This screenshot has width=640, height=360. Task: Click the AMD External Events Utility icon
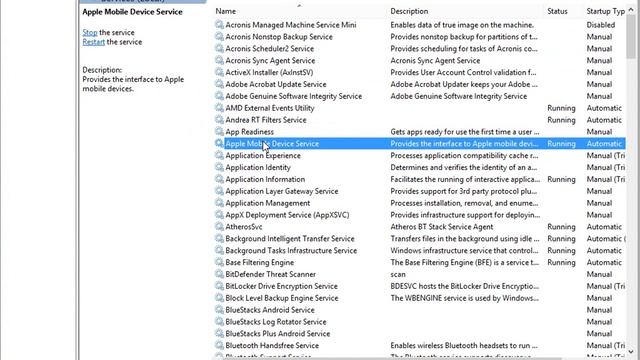[219, 107]
